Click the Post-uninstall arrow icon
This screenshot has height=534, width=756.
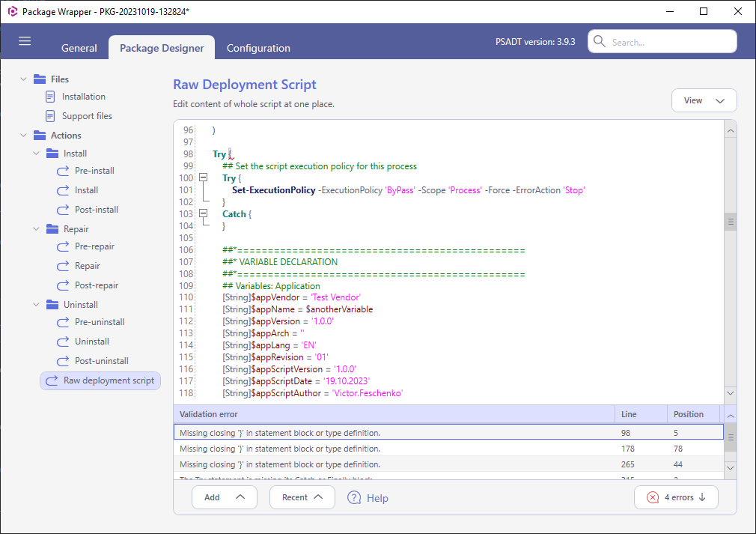pyautogui.click(x=63, y=361)
